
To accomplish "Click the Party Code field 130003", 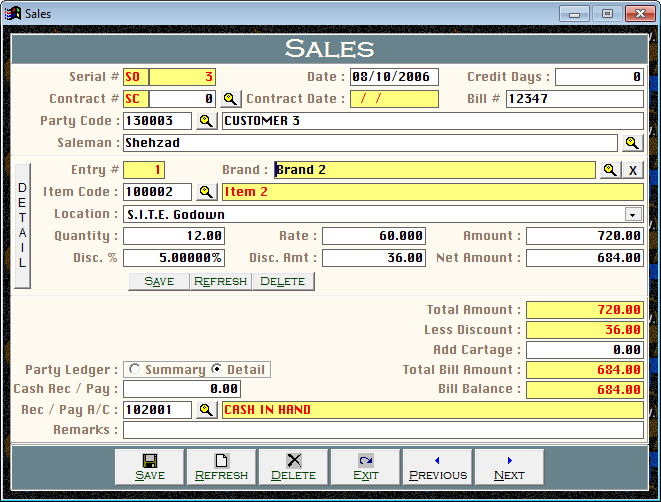I will pos(157,121).
